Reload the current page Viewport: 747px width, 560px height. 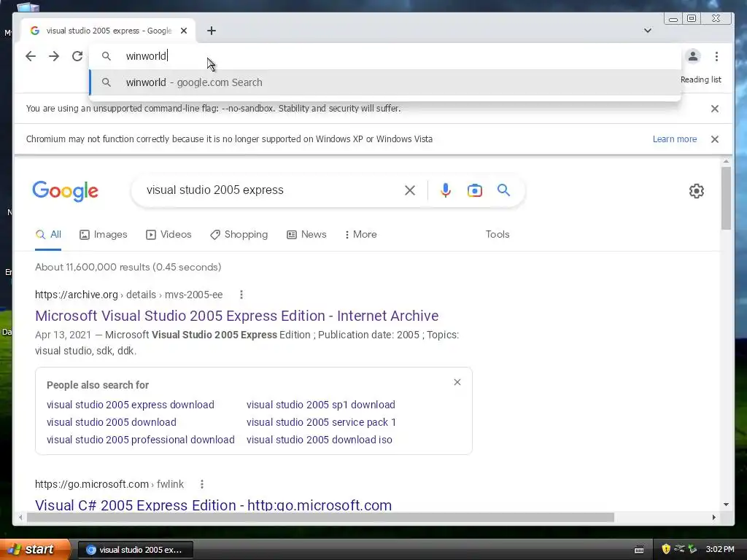[77, 56]
